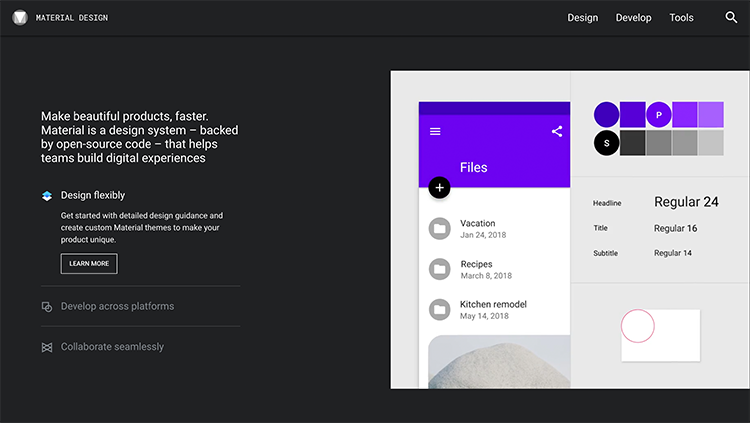This screenshot has width=750, height=423.
Task: Click MATERIAL DESIGN home link text
Action: coord(72,18)
